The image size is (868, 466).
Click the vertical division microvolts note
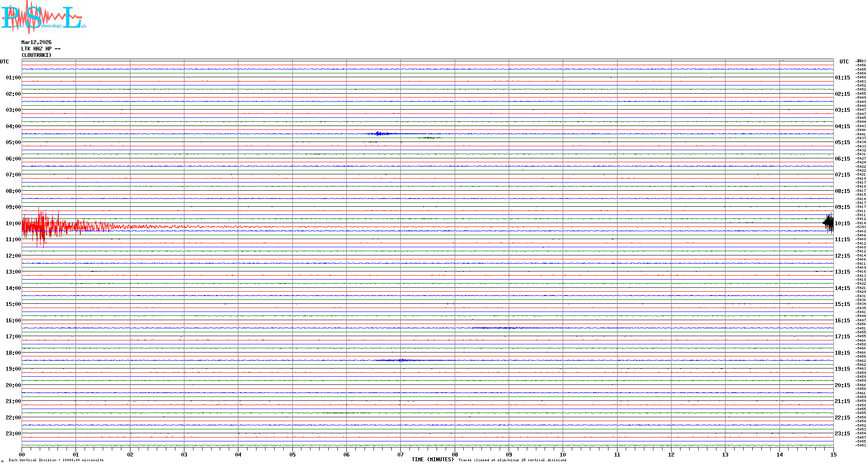(x=56, y=460)
